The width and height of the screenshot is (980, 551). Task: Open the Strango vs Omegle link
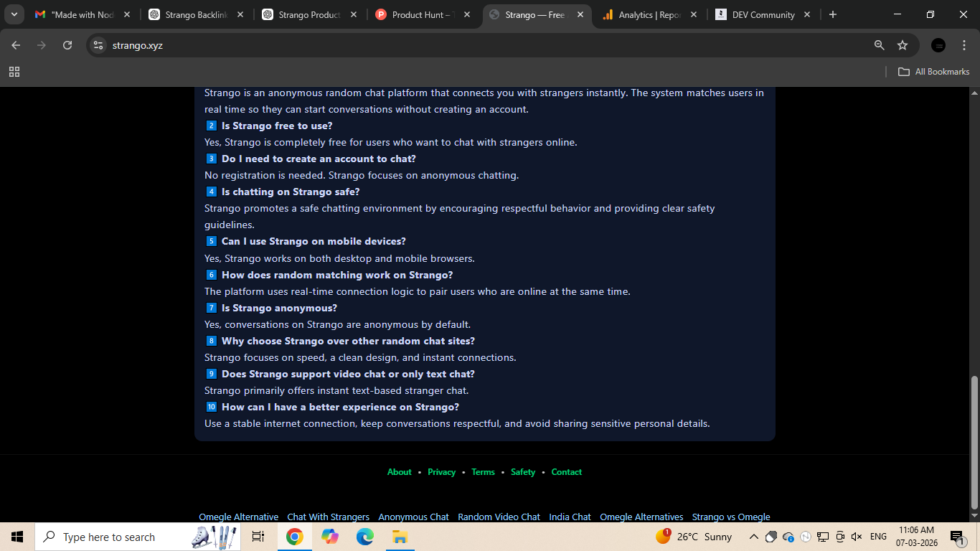tap(731, 517)
